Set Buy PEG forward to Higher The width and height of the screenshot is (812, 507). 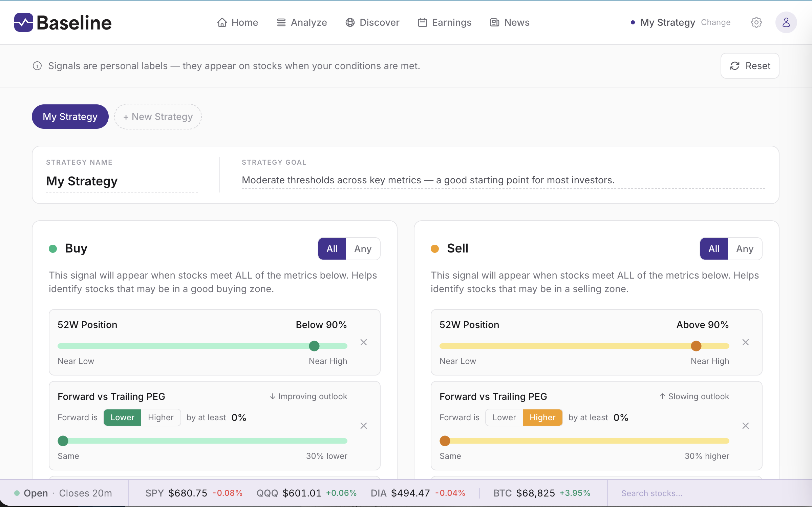(161, 418)
